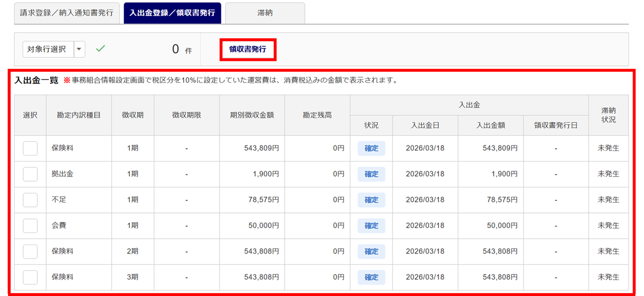Click the 入出金額 column header
This screenshot has height=296, width=644.
click(x=490, y=125)
